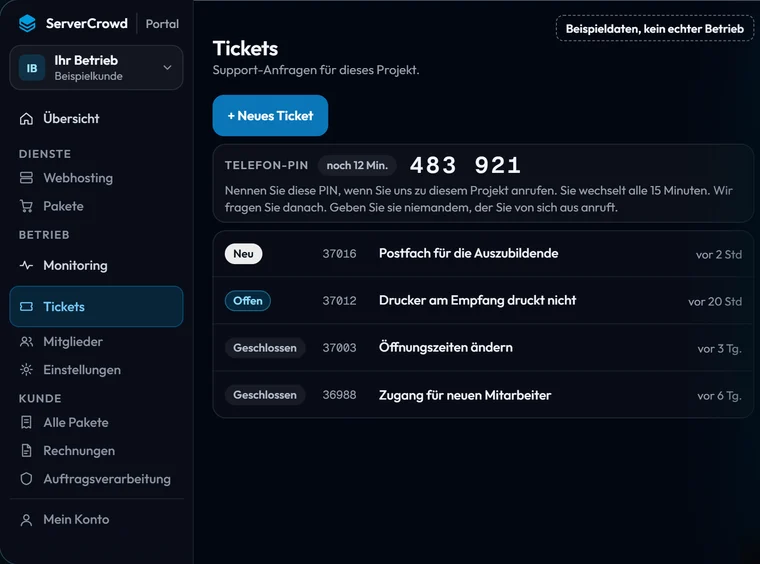This screenshot has width=760, height=564.
Task: Click ticket number 37003
Action: pyautogui.click(x=339, y=348)
